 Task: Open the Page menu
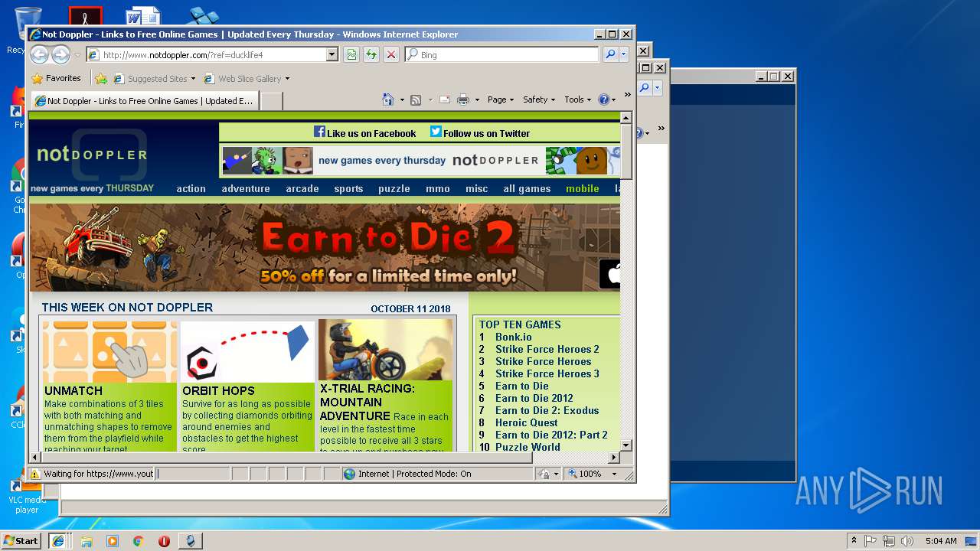501,99
